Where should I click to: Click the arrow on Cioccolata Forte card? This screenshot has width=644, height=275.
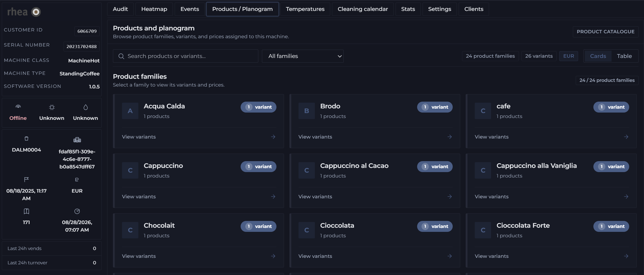coord(626,256)
